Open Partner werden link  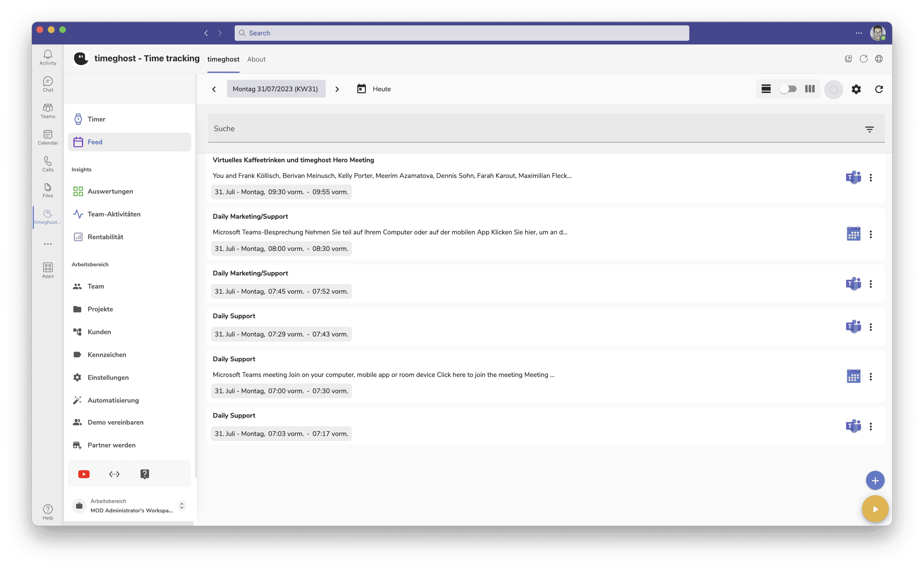coord(129,445)
